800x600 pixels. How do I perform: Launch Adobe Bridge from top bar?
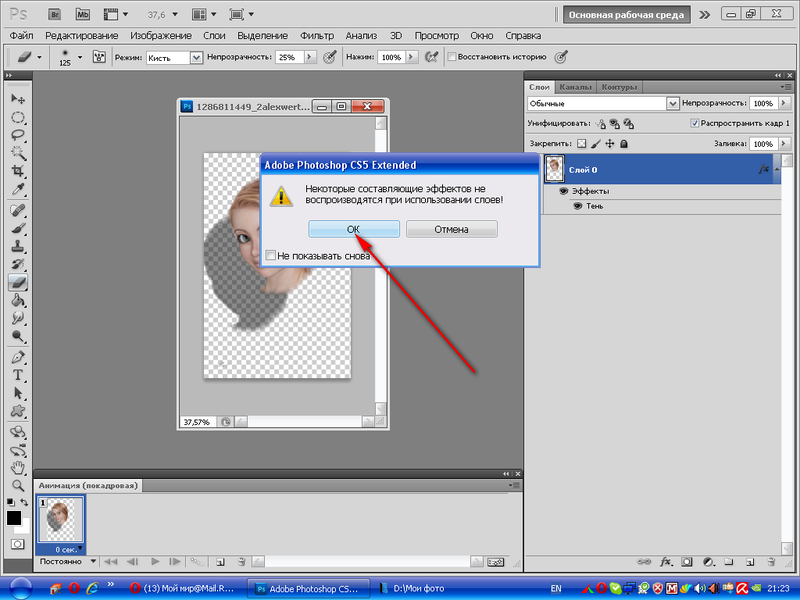tap(55, 14)
